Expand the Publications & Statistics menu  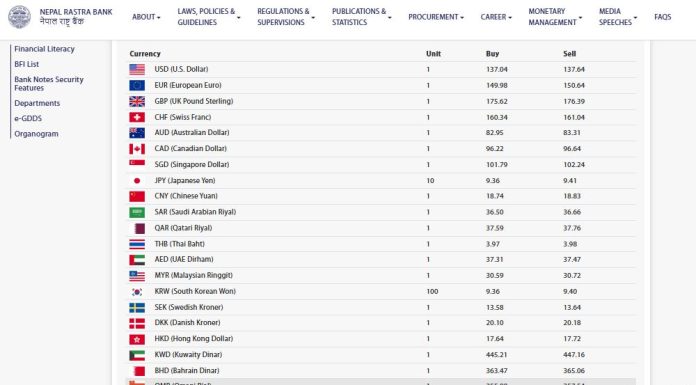361,17
